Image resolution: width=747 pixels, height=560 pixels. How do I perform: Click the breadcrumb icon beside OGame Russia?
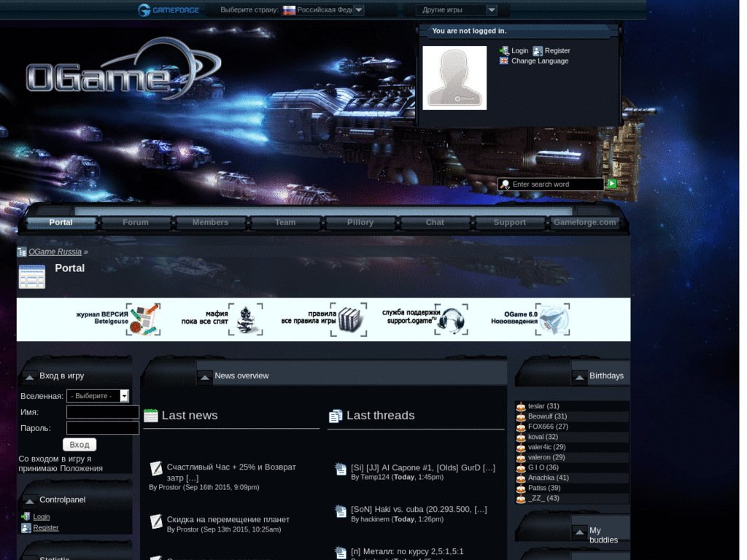tap(22, 252)
